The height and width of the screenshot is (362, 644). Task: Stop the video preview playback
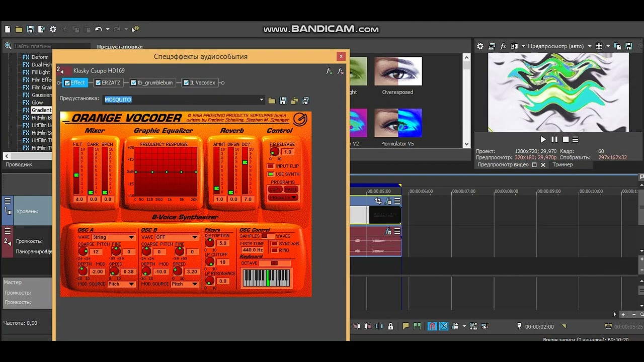(566, 139)
